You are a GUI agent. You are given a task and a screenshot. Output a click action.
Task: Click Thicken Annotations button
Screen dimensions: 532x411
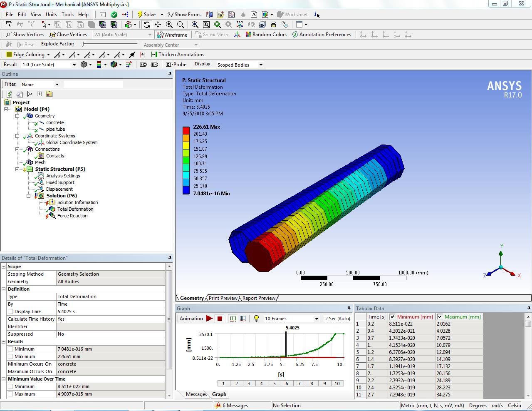pyautogui.click(x=178, y=55)
